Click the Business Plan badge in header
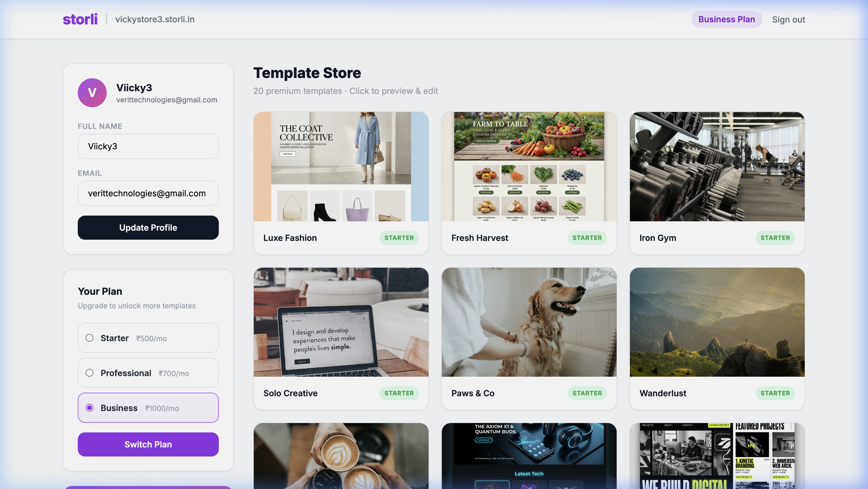Image resolution: width=868 pixels, height=489 pixels. [x=726, y=19]
